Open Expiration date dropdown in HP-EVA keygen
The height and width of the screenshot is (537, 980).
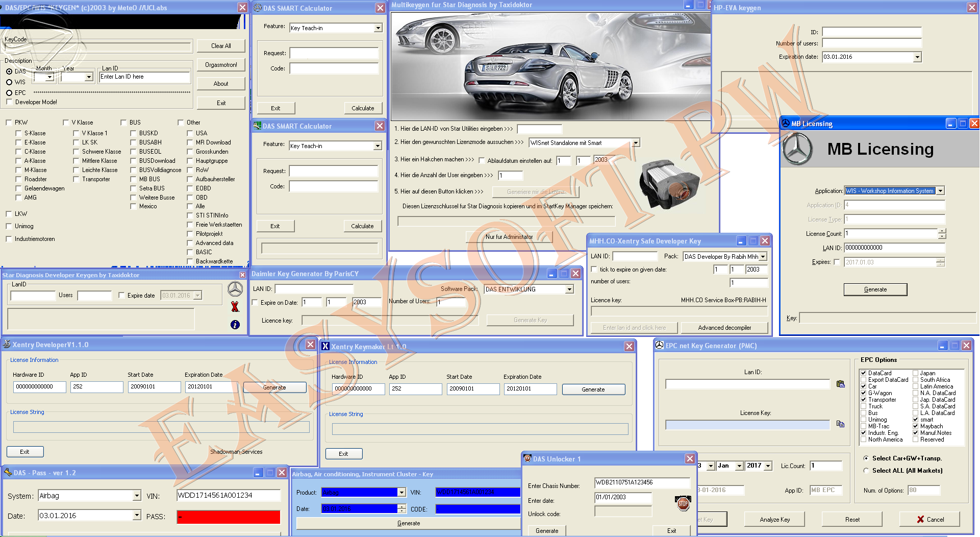[917, 57]
